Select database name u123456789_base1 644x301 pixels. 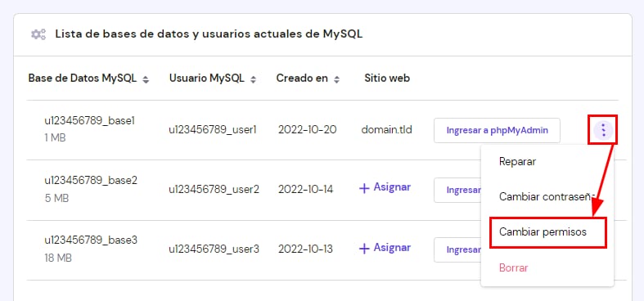[x=90, y=121]
